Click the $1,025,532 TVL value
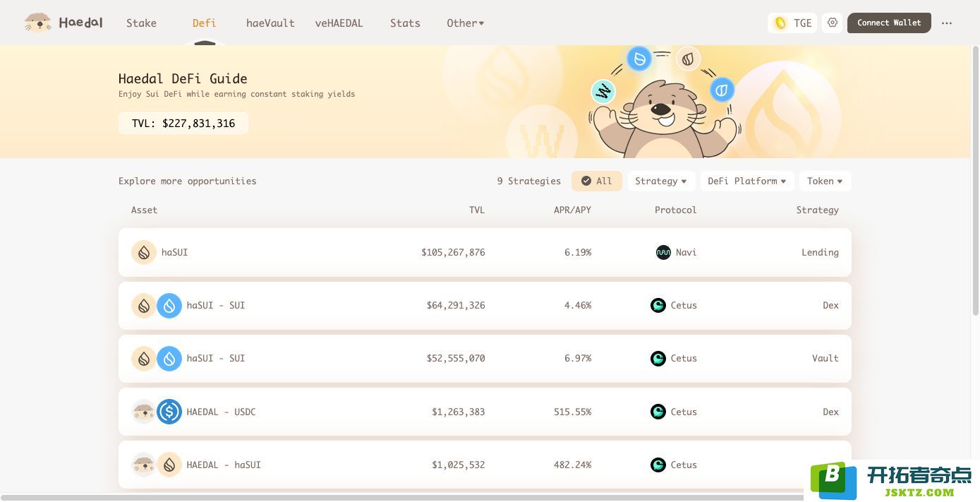Viewport: 980px width, 502px height. [459, 465]
